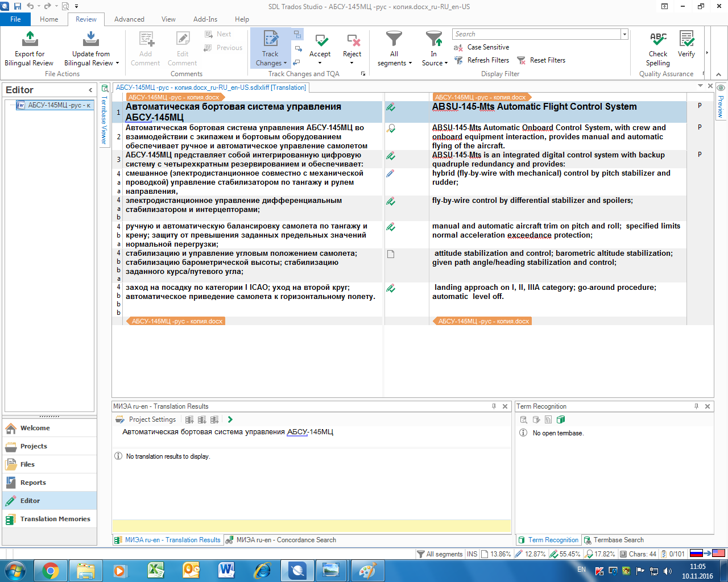Open the Accept dropdown arrow
The height and width of the screenshot is (582, 728).
point(320,63)
